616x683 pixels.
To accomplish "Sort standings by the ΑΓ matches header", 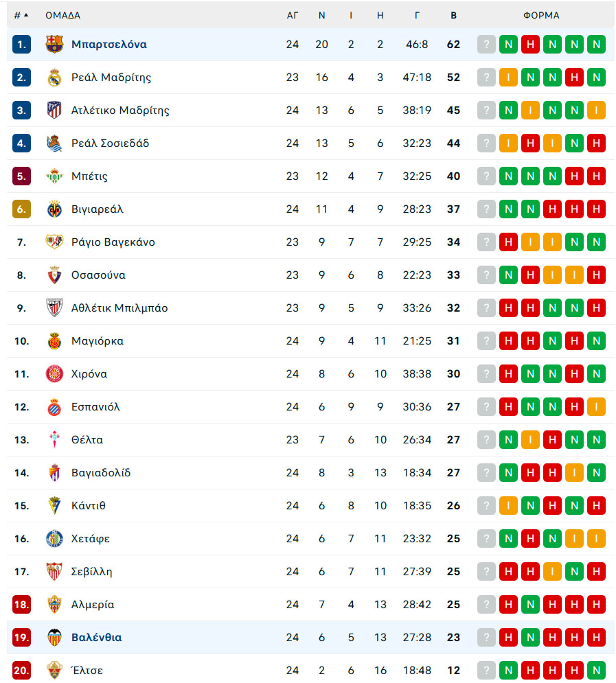I will pyautogui.click(x=293, y=15).
